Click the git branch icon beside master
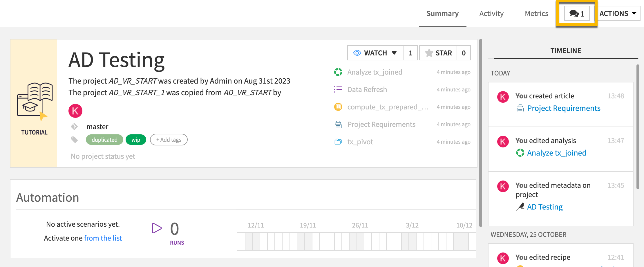The image size is (644, 267). tap(74, 127)
